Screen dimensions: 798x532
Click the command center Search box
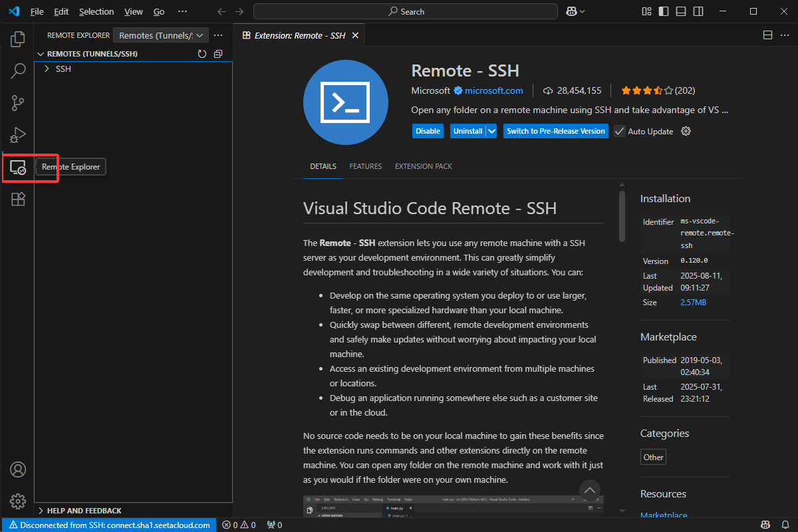click(x=406, y=11)
